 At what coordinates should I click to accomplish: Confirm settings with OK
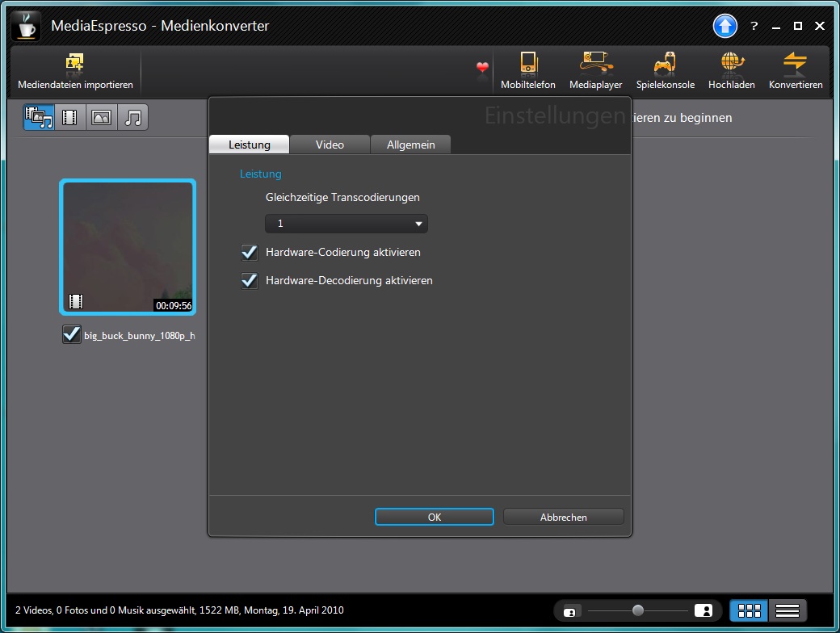pos(435,517)
